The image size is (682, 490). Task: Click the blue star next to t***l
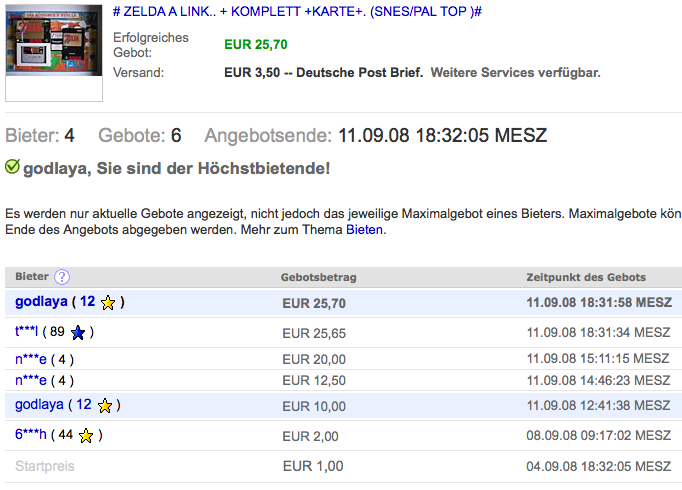point(77,332)
